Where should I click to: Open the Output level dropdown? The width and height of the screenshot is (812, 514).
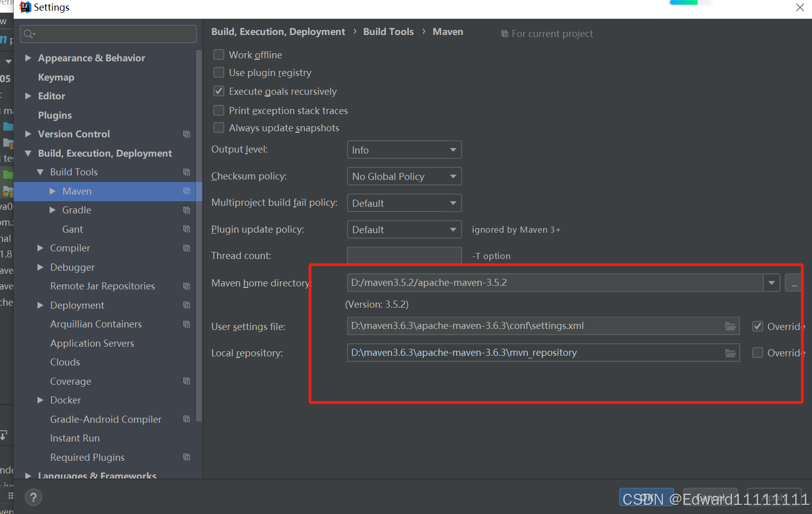[404, 150]
